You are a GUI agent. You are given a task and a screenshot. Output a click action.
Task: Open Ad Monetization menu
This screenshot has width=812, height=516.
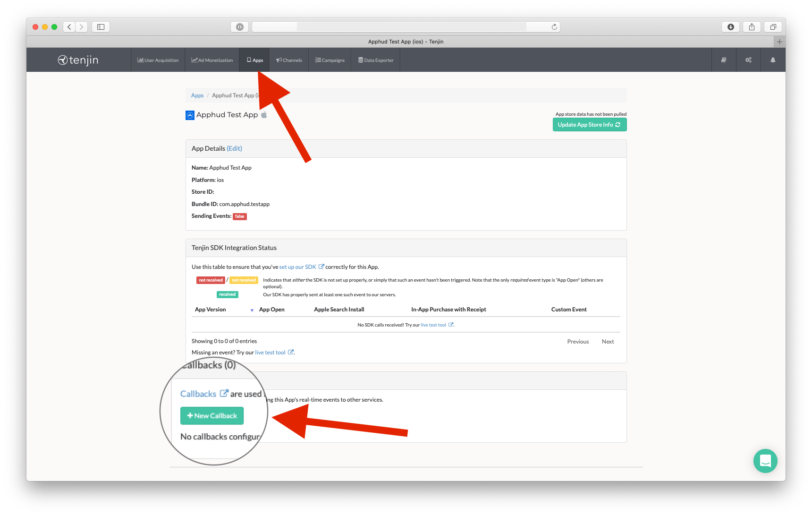coord(212,60)
